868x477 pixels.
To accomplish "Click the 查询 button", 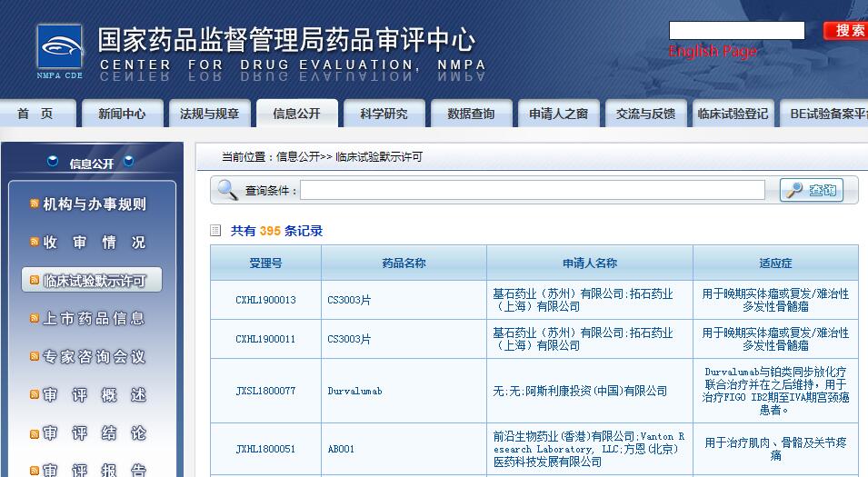I will point(812,190).
